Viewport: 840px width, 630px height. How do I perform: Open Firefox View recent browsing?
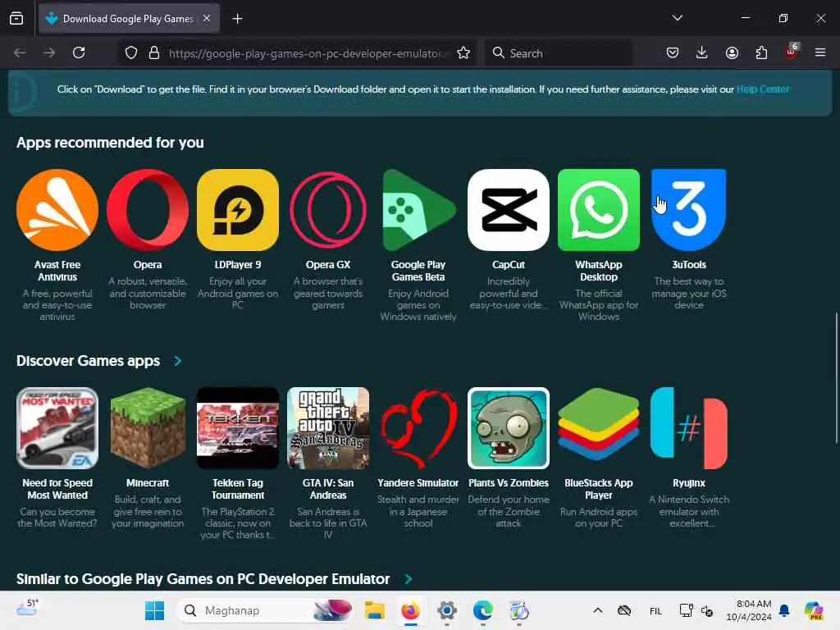16,18
